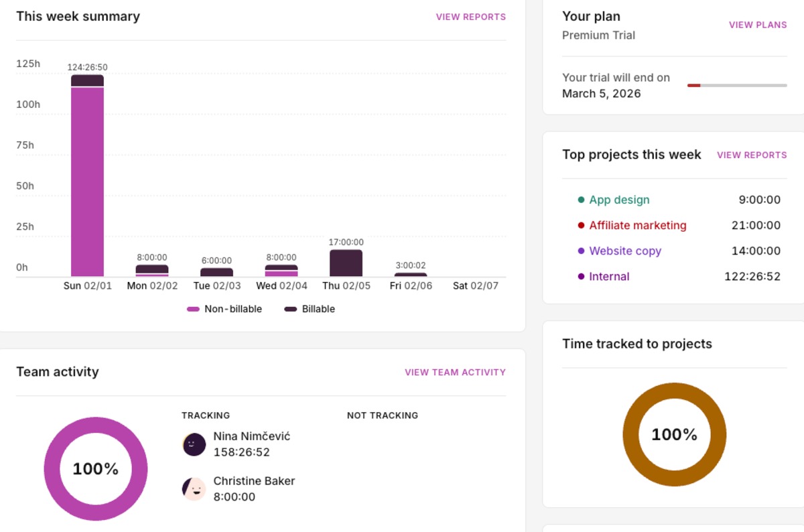
Task: Switch to the TRACKING section header
Action: point(206,415)
